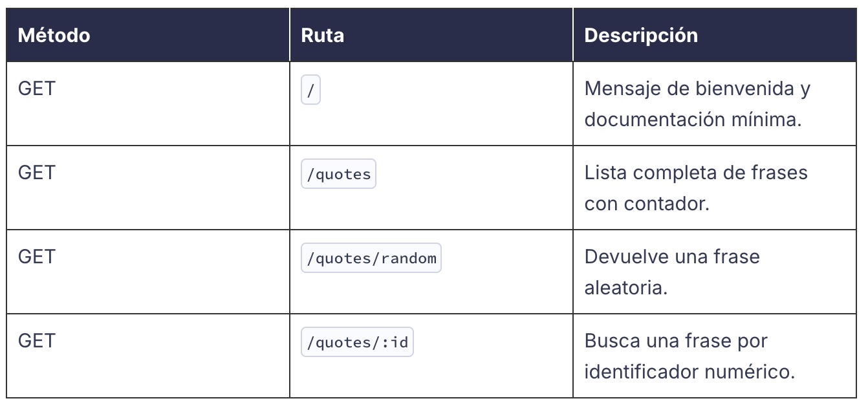Click the "identificador numérico." text line
This screenshot has width=868, height=414.
(x=689, y=372)
